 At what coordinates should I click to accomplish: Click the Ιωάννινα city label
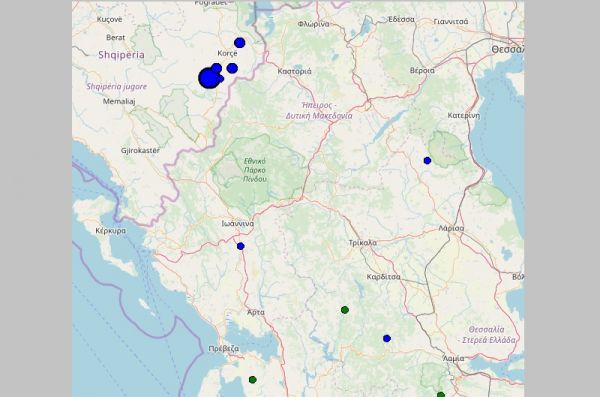tap(238, 224)
